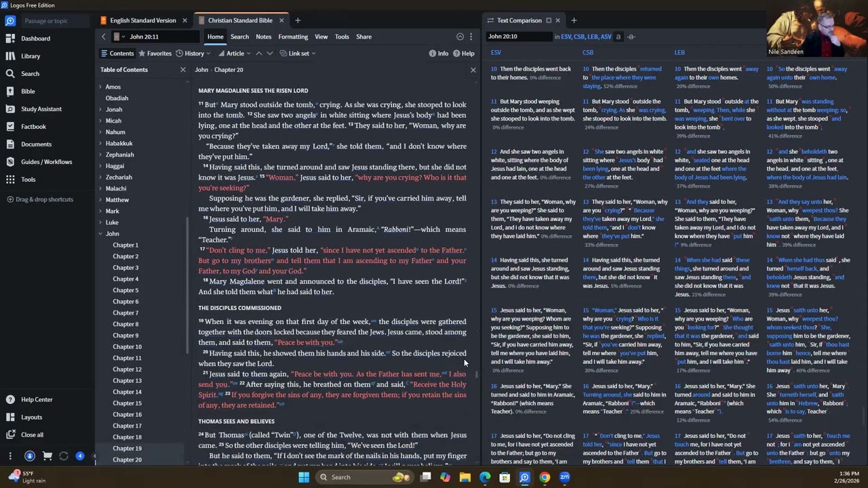The height and width of the screenshot is (488, 868).
Task: Open the Link set dropdown
Action: (x=298, y=54)
